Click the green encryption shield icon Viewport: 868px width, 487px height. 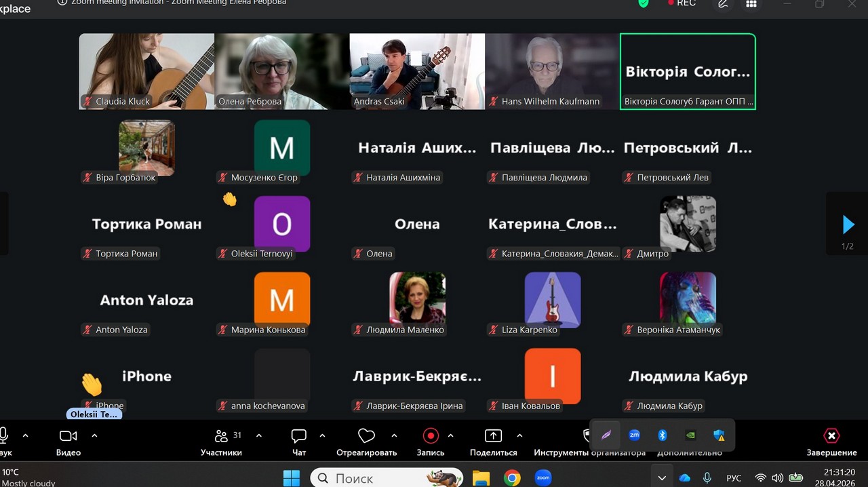[644, 3]
